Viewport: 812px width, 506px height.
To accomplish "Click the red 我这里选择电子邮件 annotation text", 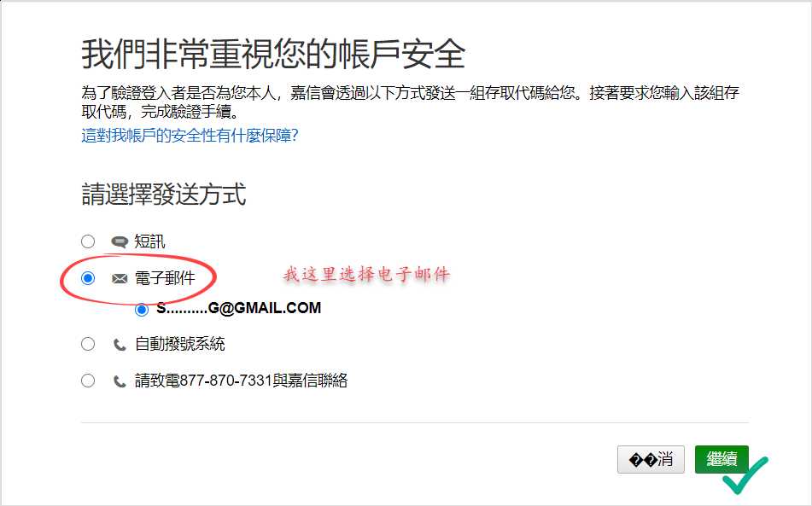I will pos(366,274).
